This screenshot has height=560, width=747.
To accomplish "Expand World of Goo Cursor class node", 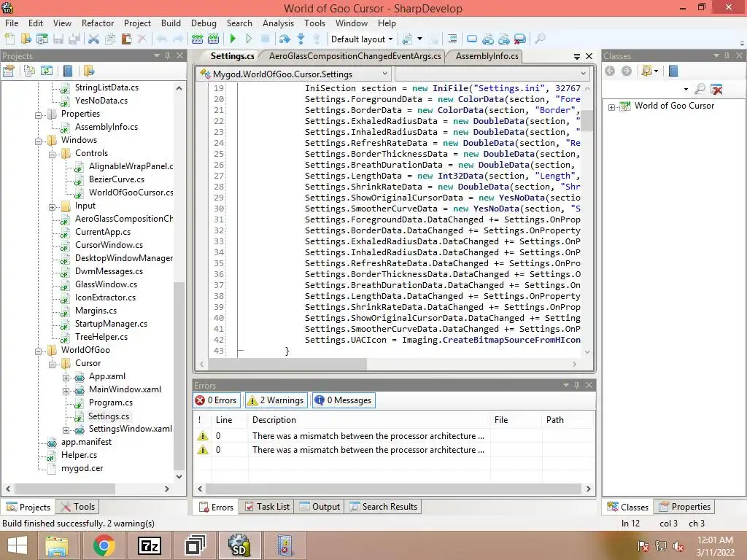I will (x=612, y=107).
